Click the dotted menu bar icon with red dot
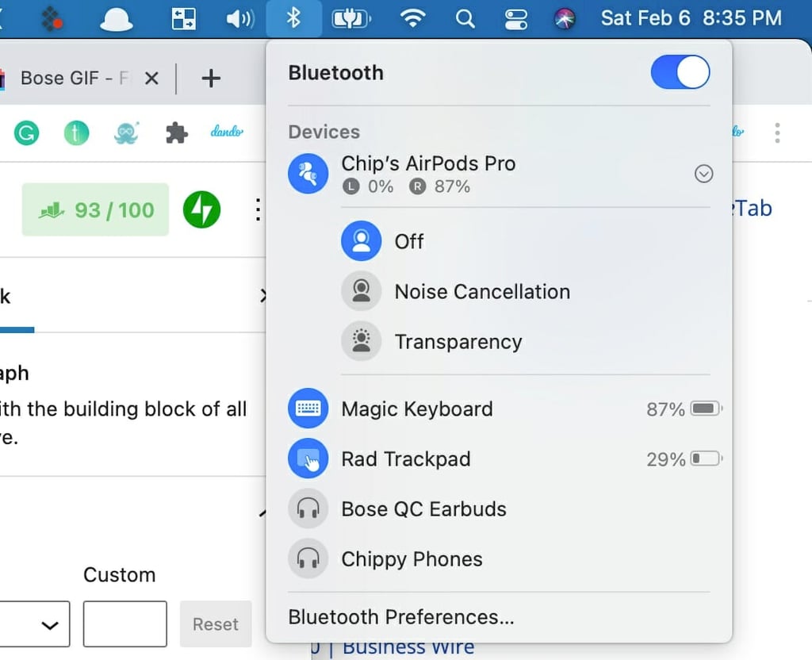This screenshot has width=812, height=660. tap(52, 19)
